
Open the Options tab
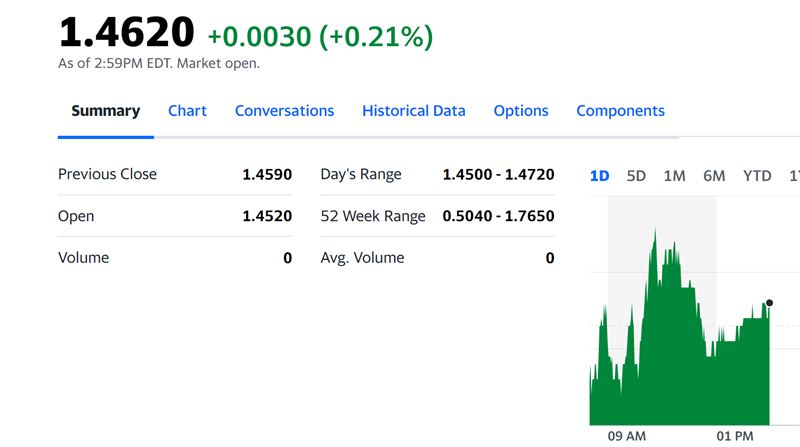pyautogui.click(x=520, y=111)
